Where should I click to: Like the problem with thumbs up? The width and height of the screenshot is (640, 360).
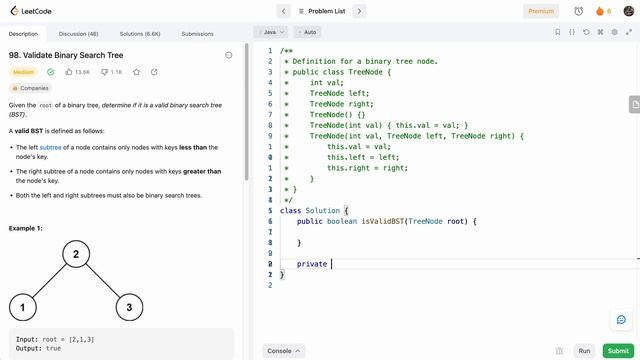point(77,72)
